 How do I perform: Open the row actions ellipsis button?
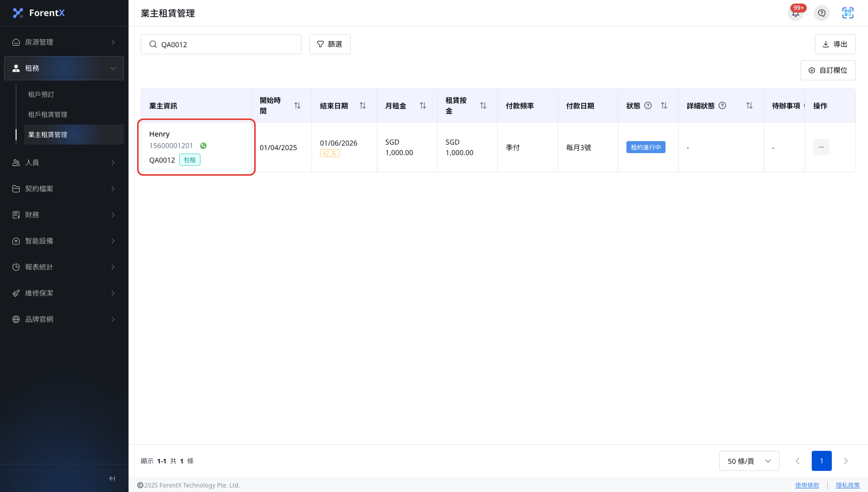821,147
